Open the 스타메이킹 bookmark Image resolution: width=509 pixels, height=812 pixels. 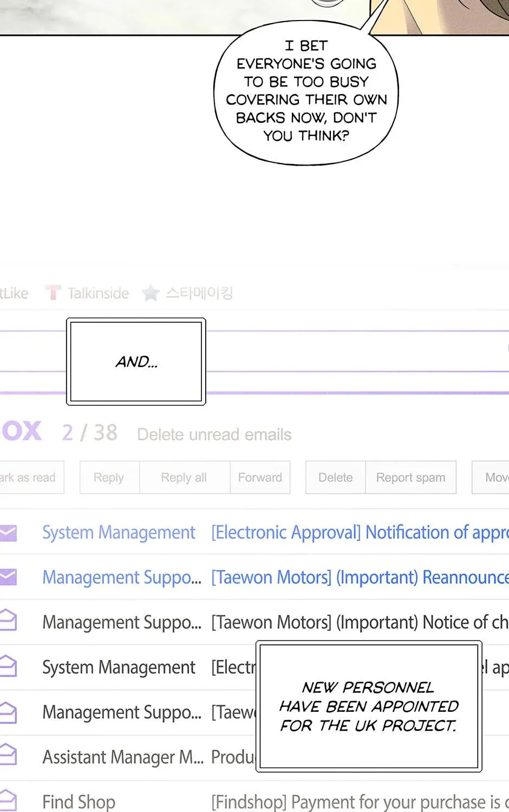pyautogui.click(x=199, y=293)
